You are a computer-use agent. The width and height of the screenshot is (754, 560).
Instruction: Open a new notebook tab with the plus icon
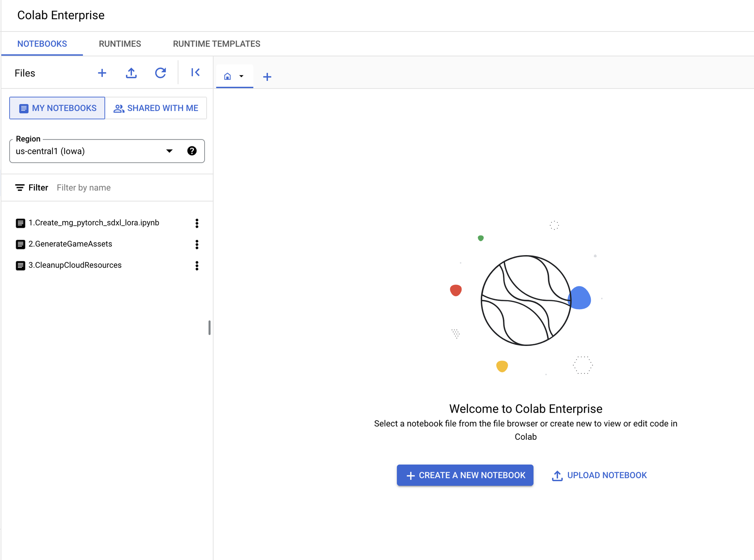pyautogui.click(x=267, y=76)
